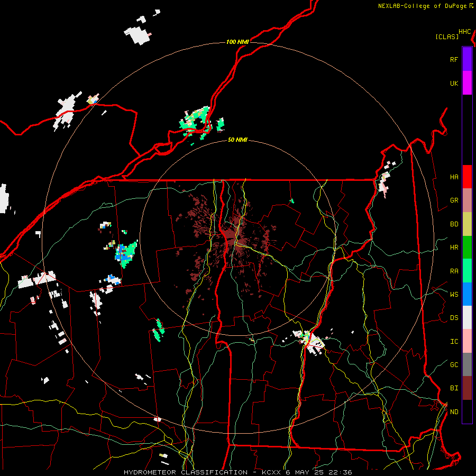Click the ND legend label
476x476 pixels.
(454, 412)
